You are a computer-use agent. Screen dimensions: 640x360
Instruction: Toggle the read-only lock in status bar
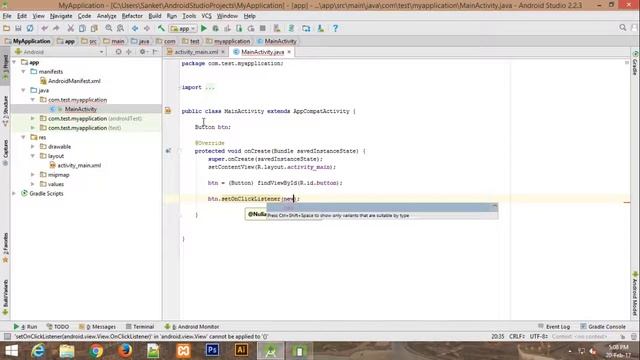tap(623, 336)
